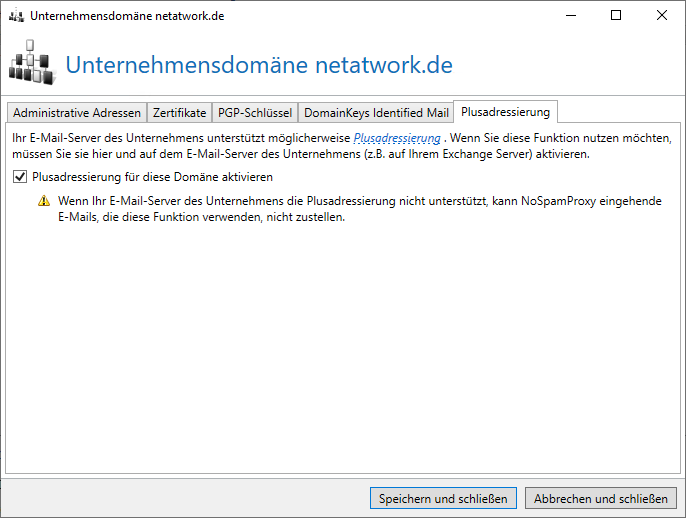Click the Abbrechen und schließen button
The image size is (686, 518).
[601, 498]
